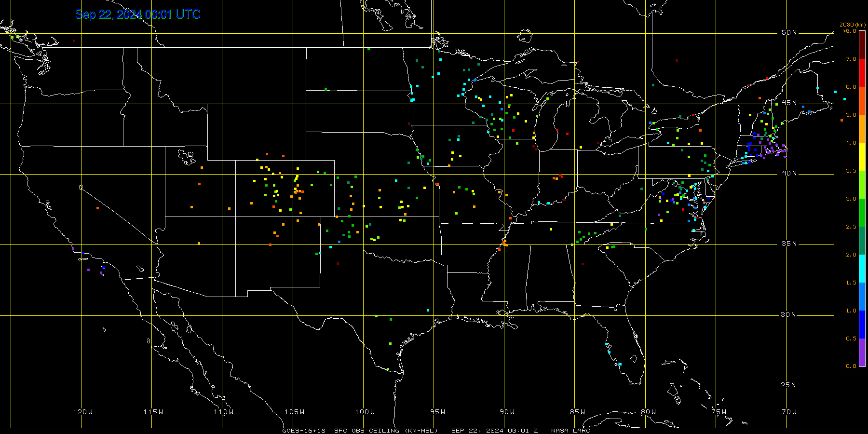Click the '6.0' color scale label
868x434 pixels.
click(x=851, y=87)
